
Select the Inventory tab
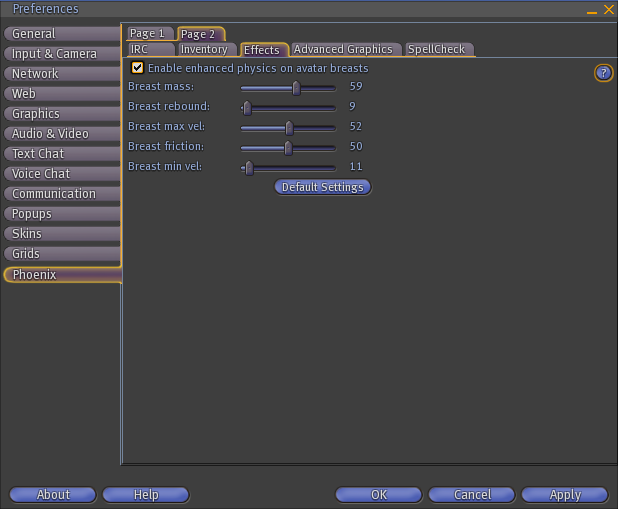[x=204, y=49]
